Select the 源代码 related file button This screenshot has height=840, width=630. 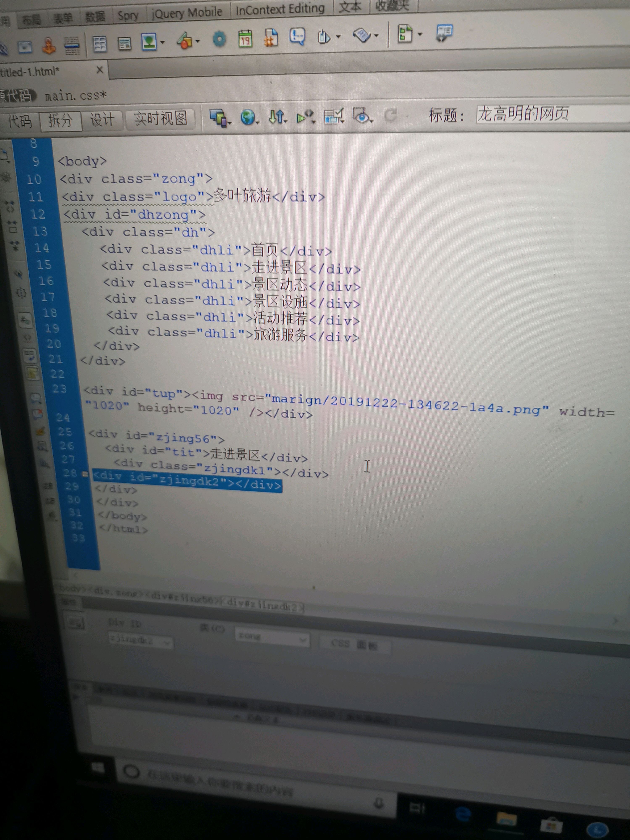[17, 96]
